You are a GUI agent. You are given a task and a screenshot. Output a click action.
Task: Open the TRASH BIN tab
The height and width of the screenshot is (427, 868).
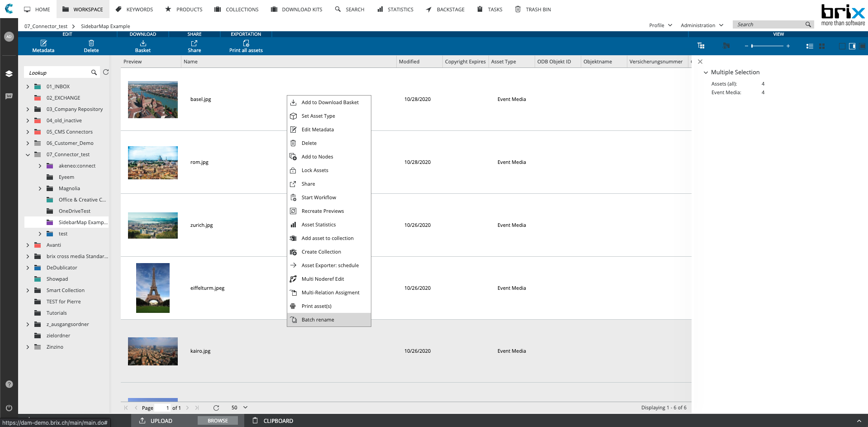[x=533, y=9]
